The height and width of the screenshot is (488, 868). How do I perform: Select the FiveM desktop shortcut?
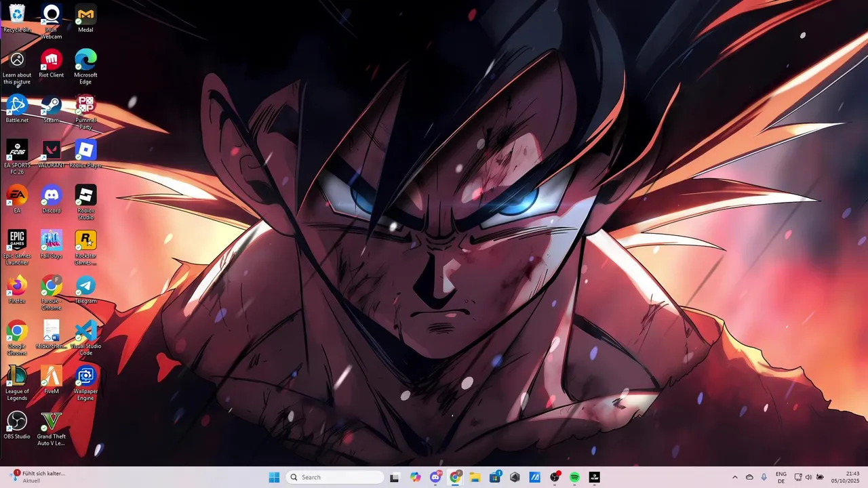click(x=51, y=380)
